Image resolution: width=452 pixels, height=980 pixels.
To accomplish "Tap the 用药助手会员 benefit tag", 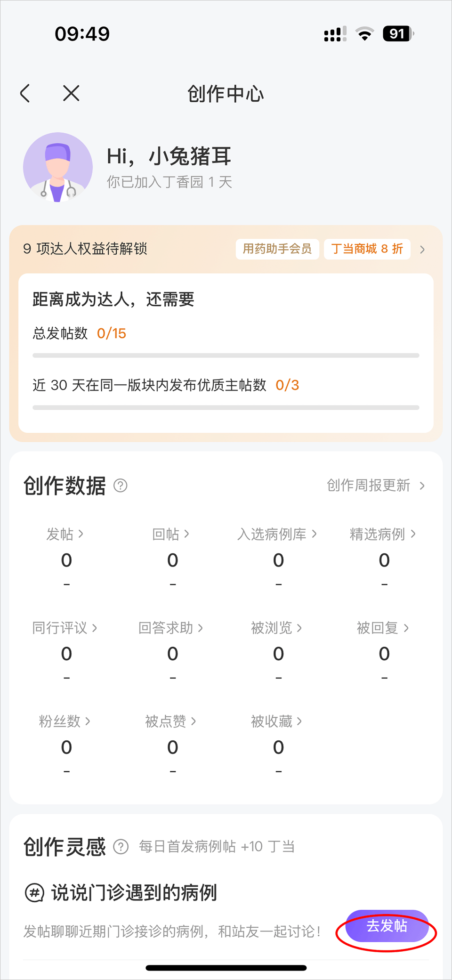I will [277, 249].
